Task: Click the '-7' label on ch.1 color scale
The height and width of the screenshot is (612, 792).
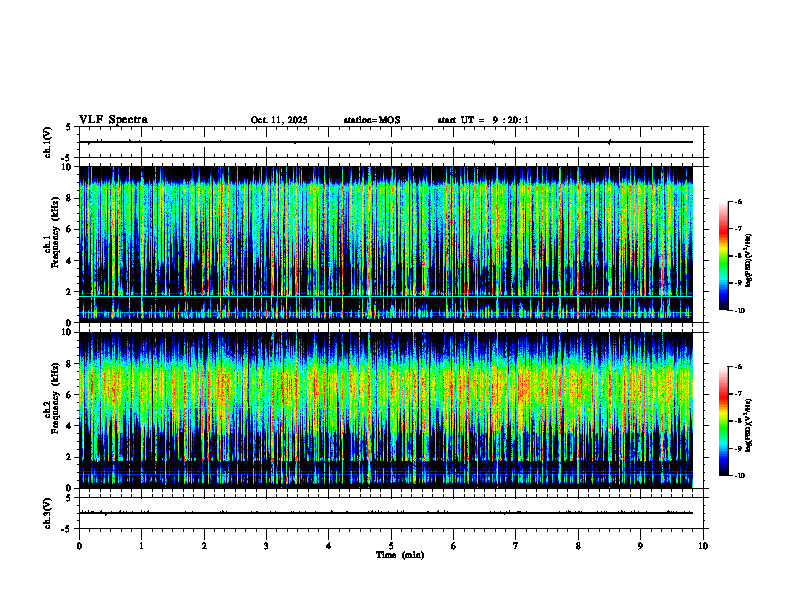Action: 738,229
